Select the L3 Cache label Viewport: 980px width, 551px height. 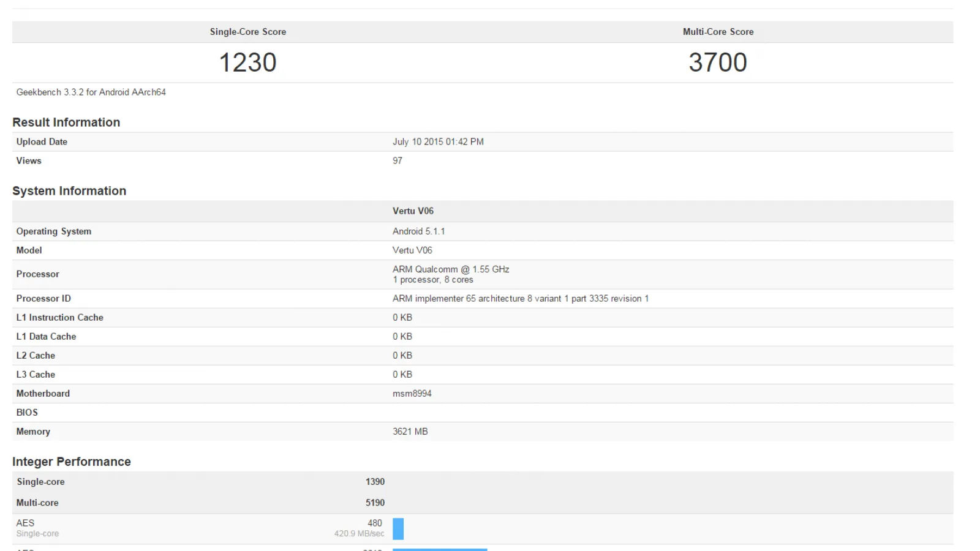click(36, 375)
